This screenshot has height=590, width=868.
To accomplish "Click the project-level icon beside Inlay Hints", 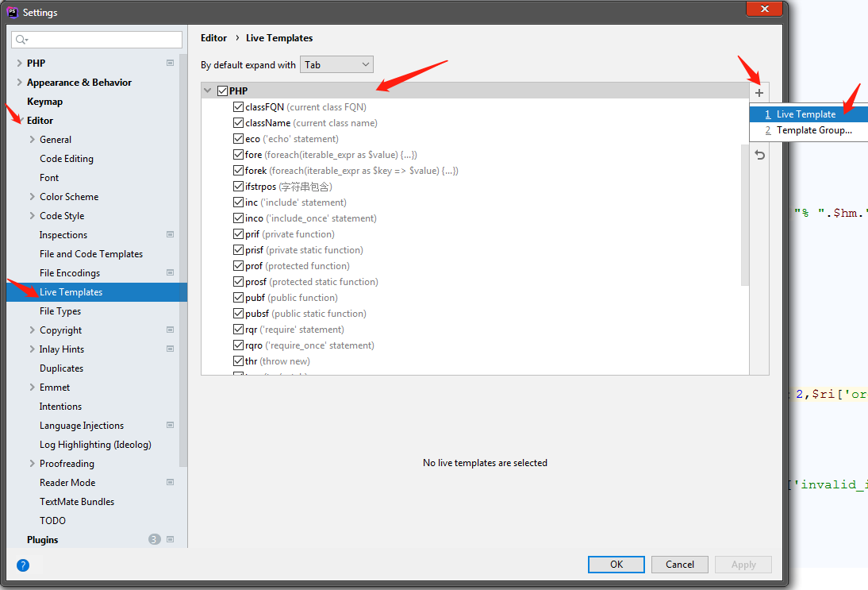I will [x=170, y=349].
